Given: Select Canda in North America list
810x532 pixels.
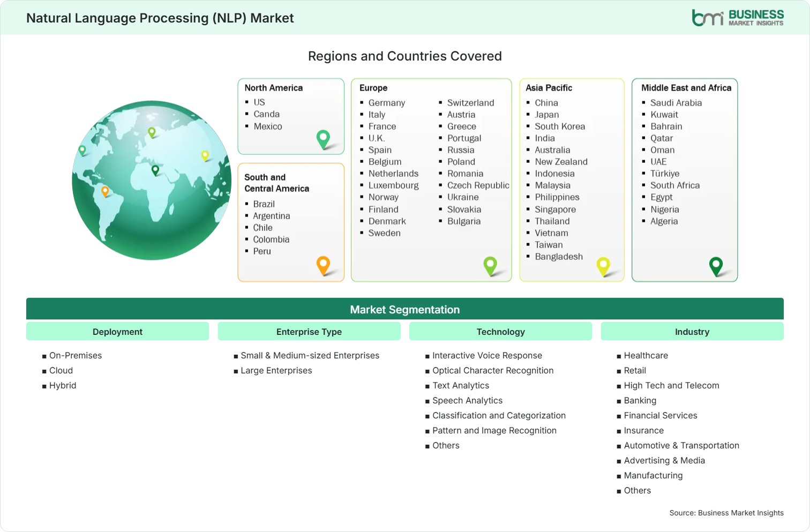Looking at the screenshot, I should (267, 114).
